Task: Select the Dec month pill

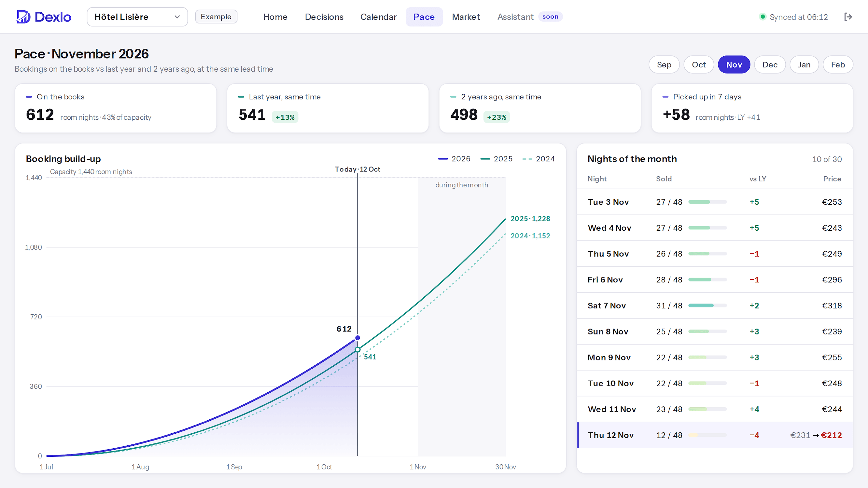Action: coord(770,64)
